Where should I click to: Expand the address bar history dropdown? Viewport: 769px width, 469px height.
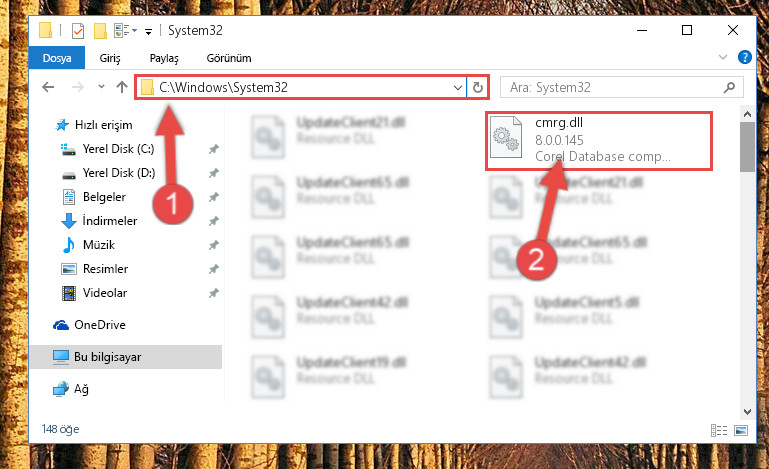[458, 87]
